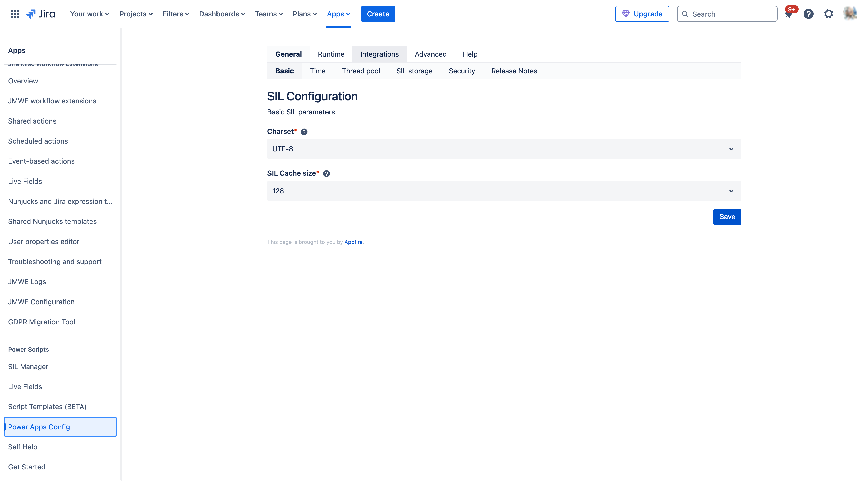Image resolution: width=868 pixels, height=481 pixels.
Task: Open the Jira settings gear
Action: 829,14
